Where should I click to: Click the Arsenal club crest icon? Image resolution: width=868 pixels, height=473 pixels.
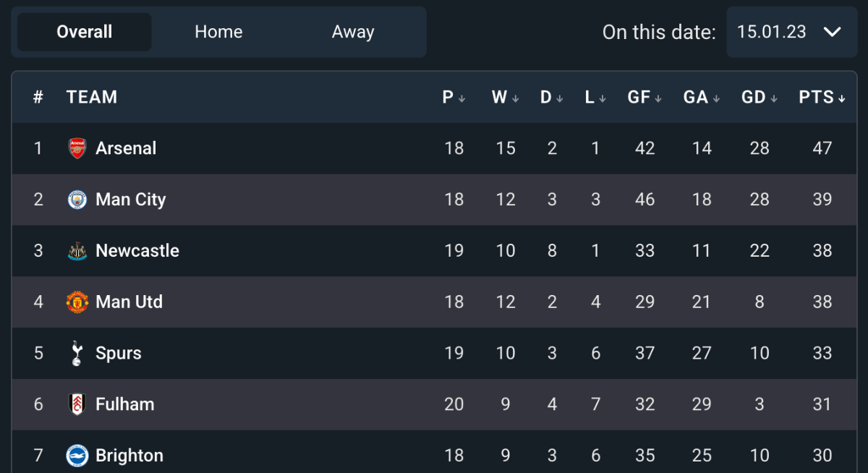(77, 148)
